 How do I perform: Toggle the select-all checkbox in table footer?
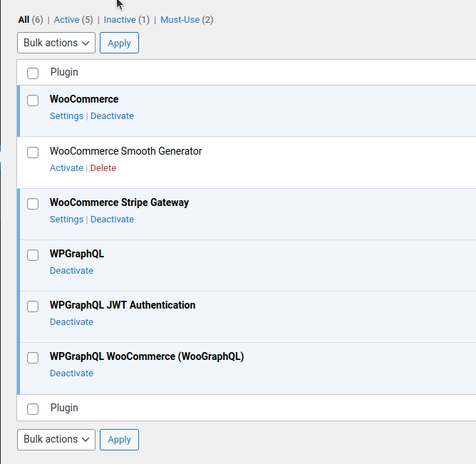click(33, 408)
